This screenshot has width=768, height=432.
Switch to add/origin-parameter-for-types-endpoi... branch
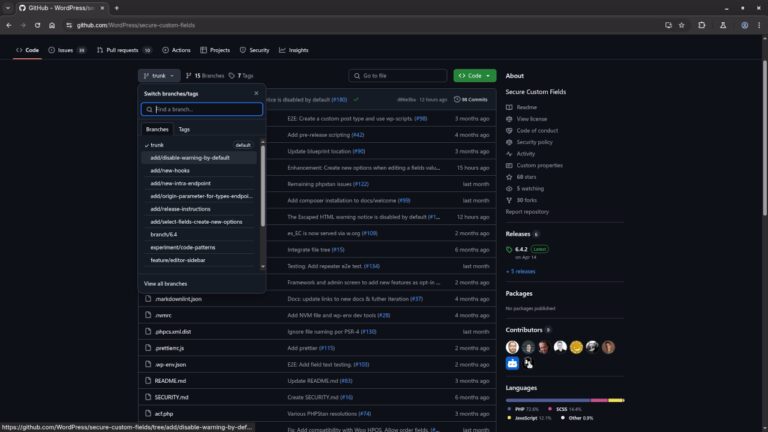(199, 196)
